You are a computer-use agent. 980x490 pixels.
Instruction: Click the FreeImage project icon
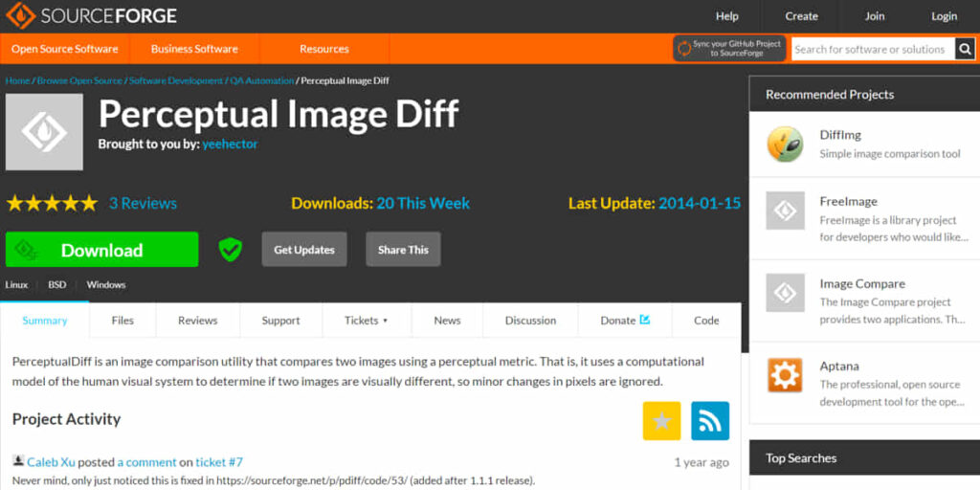785,211
